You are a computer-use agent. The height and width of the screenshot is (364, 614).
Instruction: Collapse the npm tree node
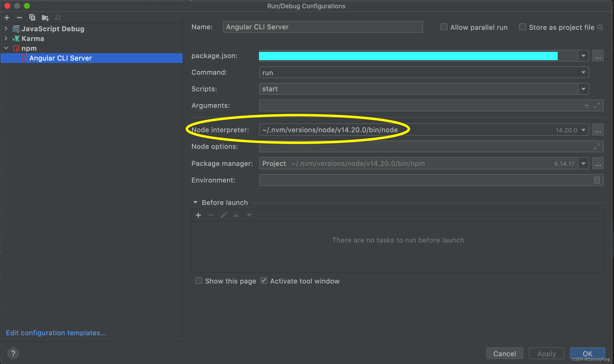(x=6, y=48)
